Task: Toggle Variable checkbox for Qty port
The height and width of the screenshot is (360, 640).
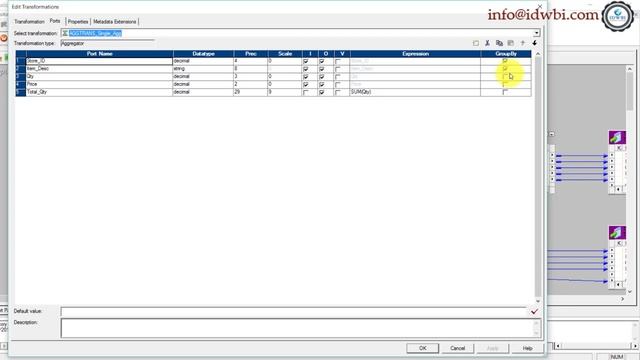Action: [338, 77]
